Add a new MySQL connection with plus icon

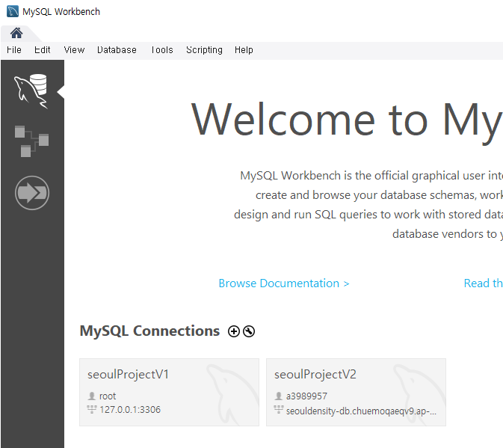(x=234, y=331)
